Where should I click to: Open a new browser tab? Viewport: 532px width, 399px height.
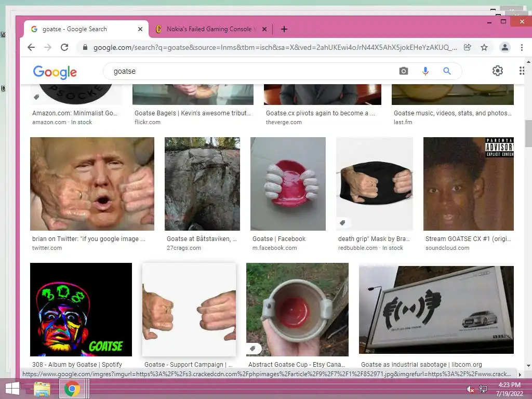[x=284, y=29]
